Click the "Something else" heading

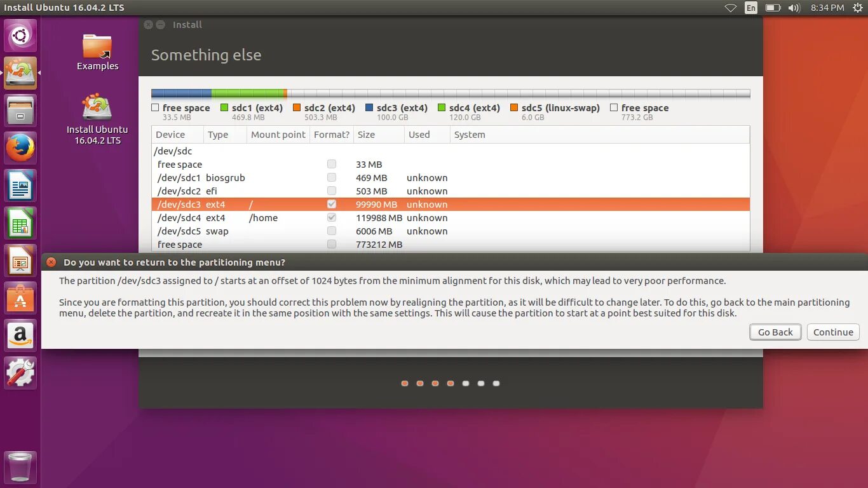[x=206, y=55]
